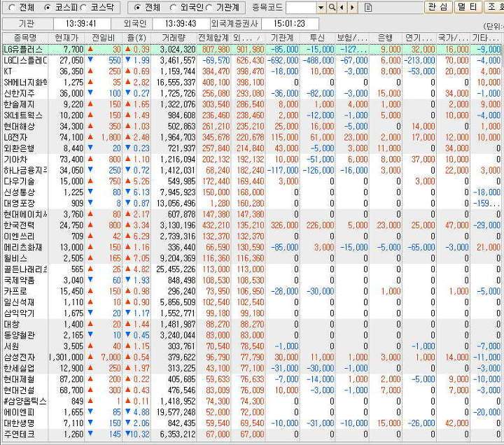Click the 멀티 button
The height and width of the screenshot is (445, 504).
tap(468, 7)
